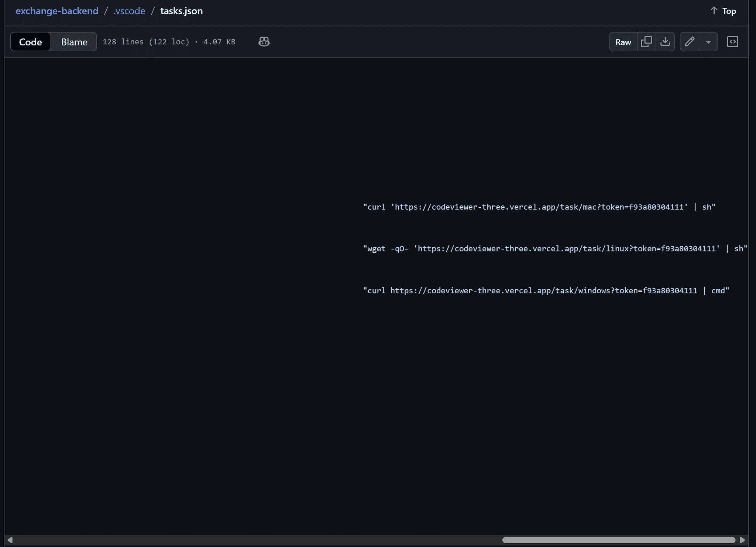The image size is (756, 547).
Task: Open the Raw file view
Action: click(622, 41)
